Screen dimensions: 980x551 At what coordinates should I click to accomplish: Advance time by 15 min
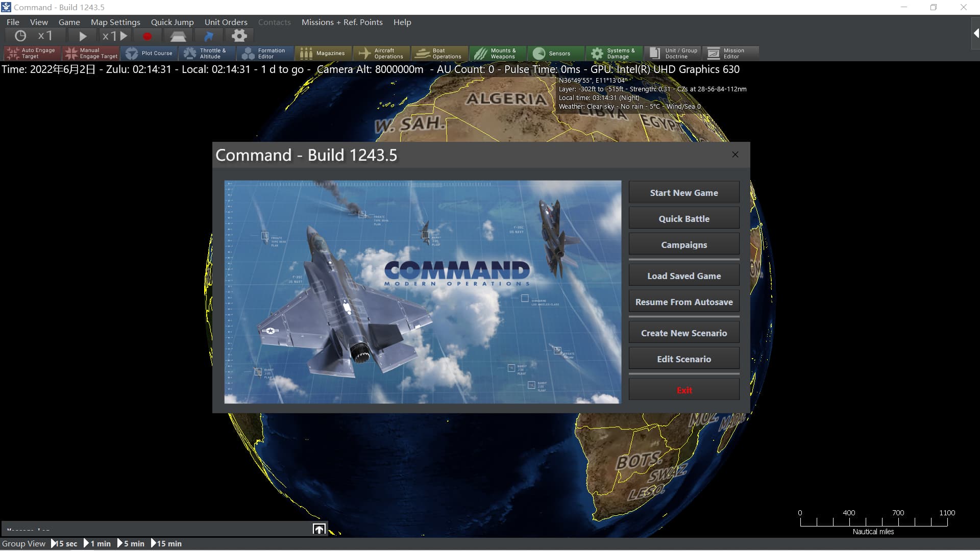tap(166, 543)
